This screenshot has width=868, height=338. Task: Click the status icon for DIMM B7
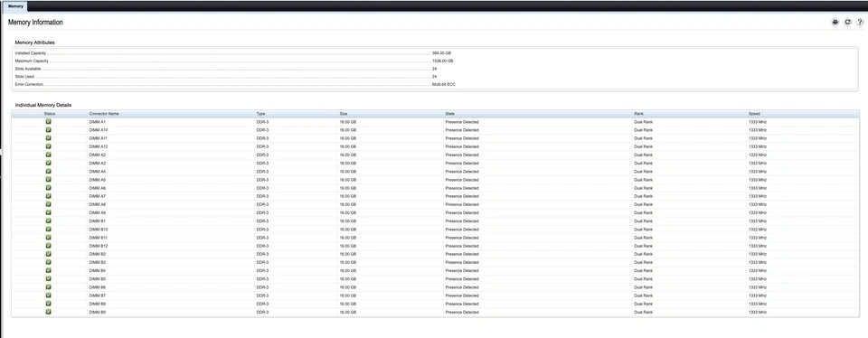pos(49,296)
